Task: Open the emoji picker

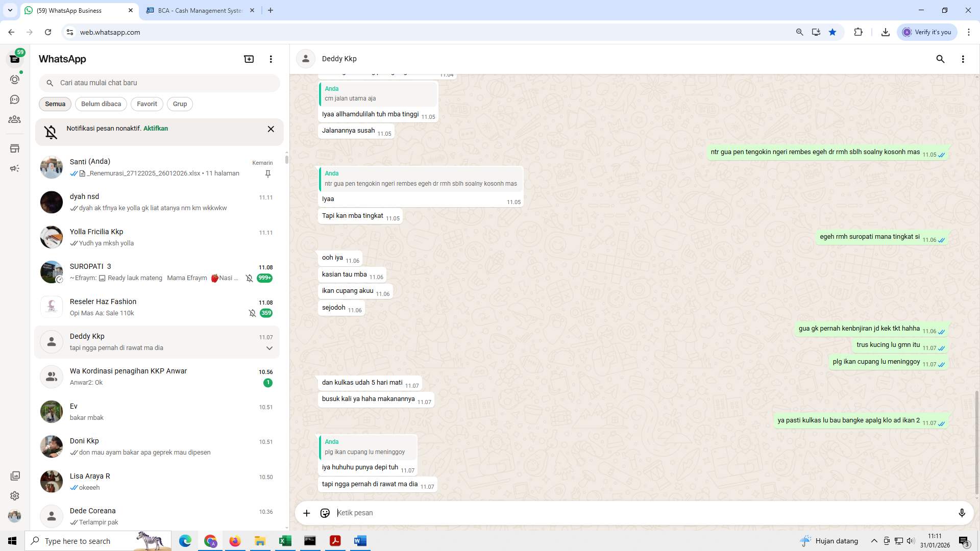Action: [325, 513]
